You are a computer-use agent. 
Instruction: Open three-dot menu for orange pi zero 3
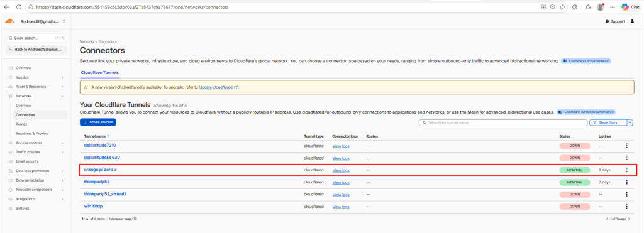coord(627,170)
